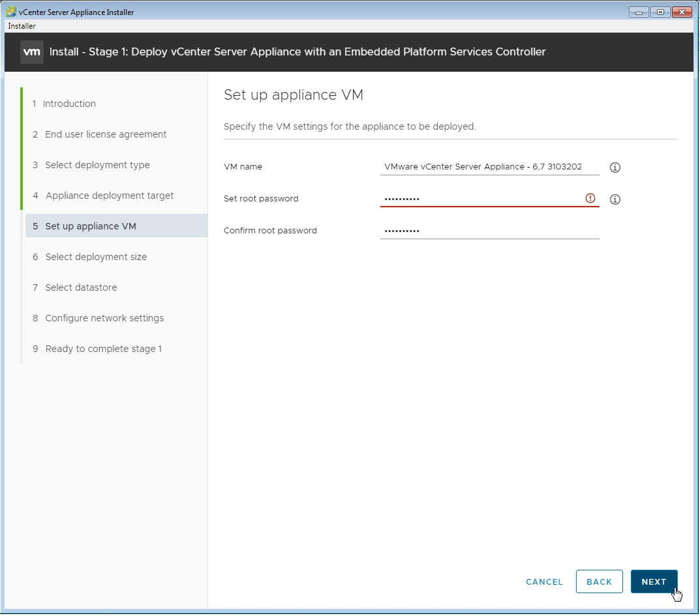Viewport: 700px width, 616px height.
Task: Open End user license agreement step
Action: pyautogui.click(x=106, y=134)
